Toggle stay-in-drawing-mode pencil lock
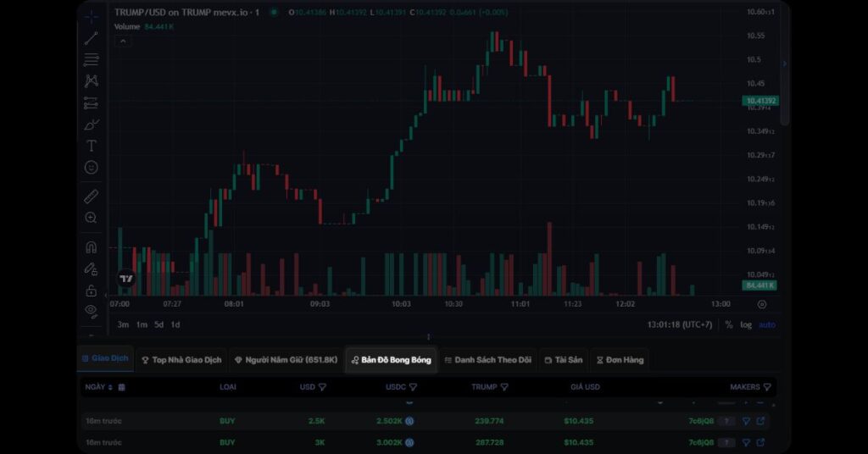This screenshot has height=454, width=868. click(x=92, y=269)
